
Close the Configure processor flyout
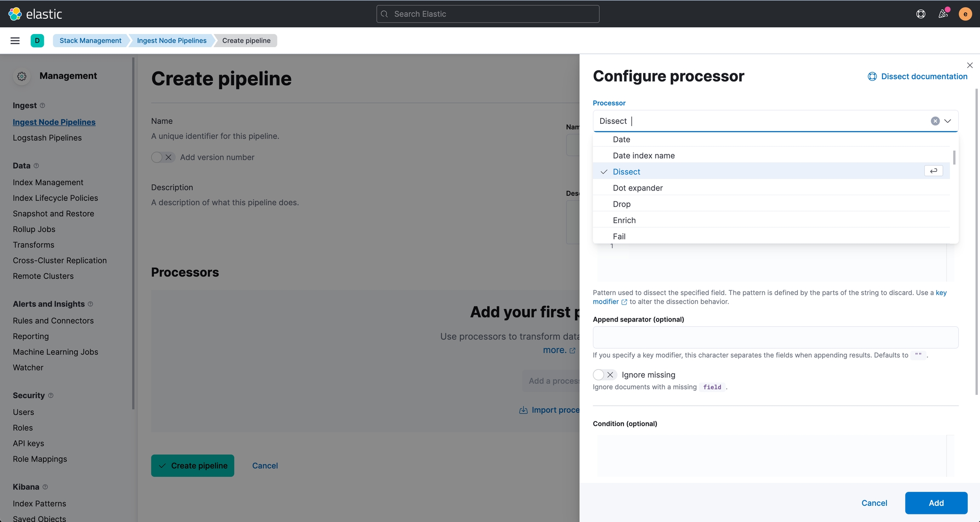(x=969, y=65)
